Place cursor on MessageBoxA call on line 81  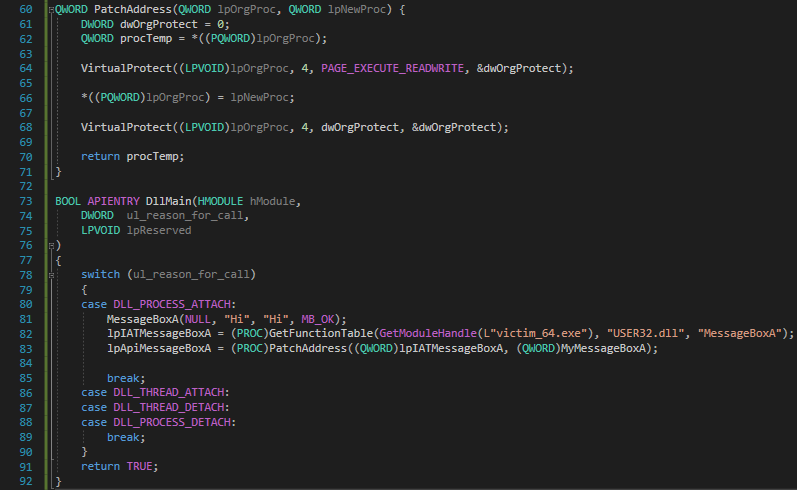click(143, 319)
